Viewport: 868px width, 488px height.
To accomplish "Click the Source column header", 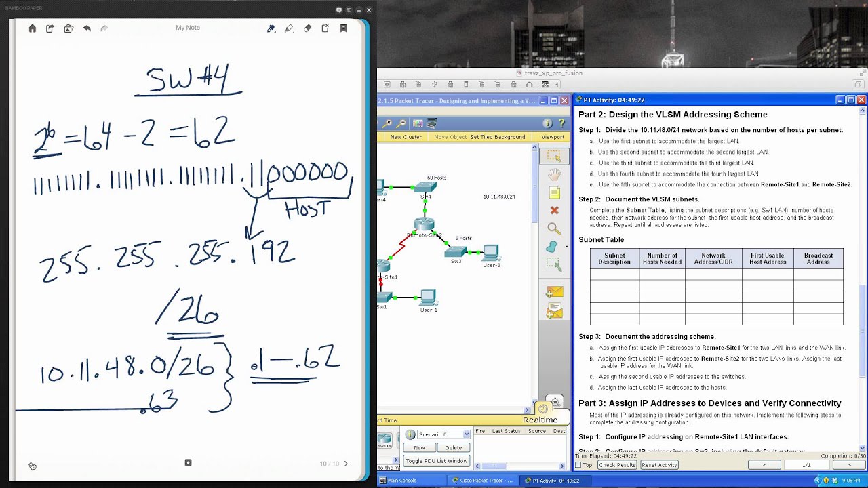I will [x=537, y=431].
